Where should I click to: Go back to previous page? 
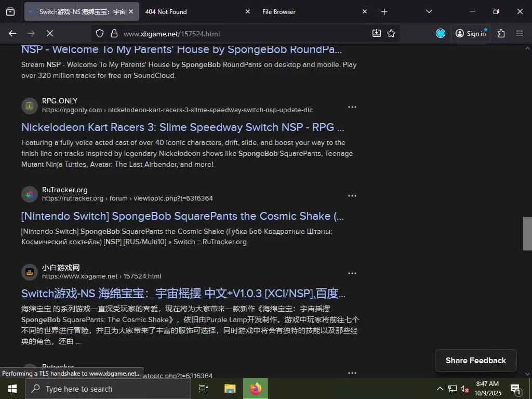[x=12, y=33]
